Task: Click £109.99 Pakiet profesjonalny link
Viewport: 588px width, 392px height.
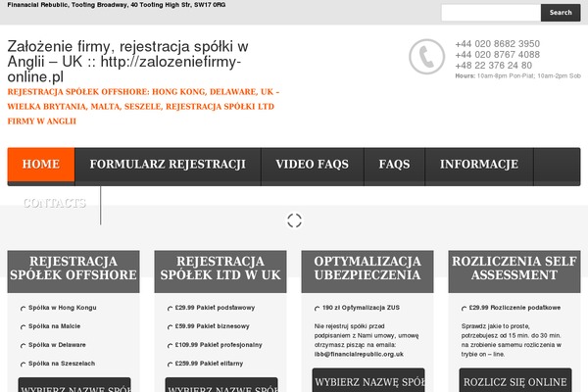Action: pyautogui.click(x=219, y=345)
